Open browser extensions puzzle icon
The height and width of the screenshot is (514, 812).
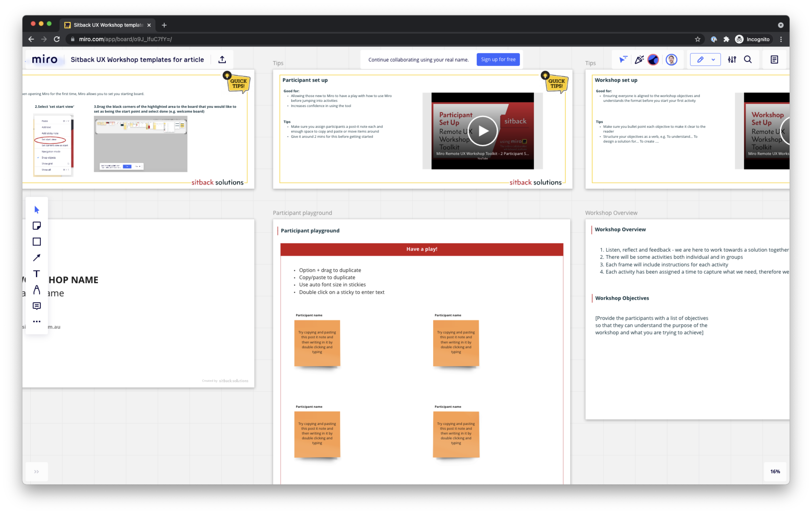coord(726,39)
